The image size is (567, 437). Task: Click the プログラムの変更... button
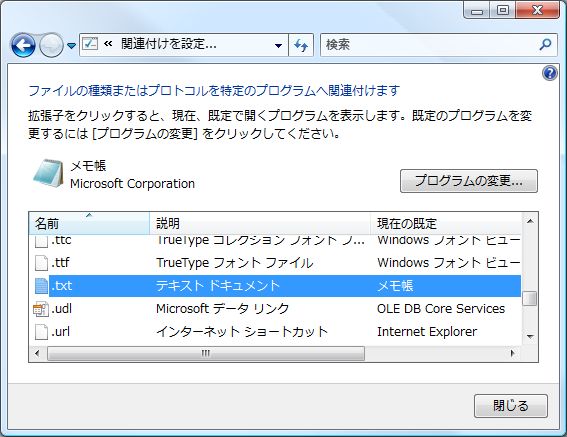click(469, 181)
